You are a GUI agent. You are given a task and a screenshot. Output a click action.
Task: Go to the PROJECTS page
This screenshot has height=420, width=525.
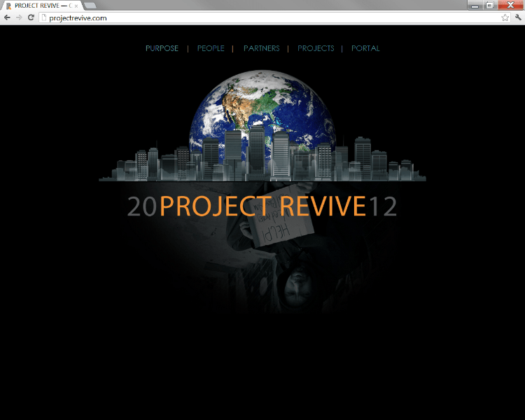[316, 48]
